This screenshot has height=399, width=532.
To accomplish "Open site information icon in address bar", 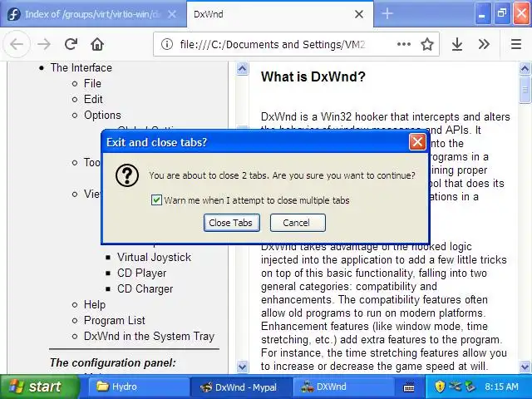I will click(x=166, y=44).
